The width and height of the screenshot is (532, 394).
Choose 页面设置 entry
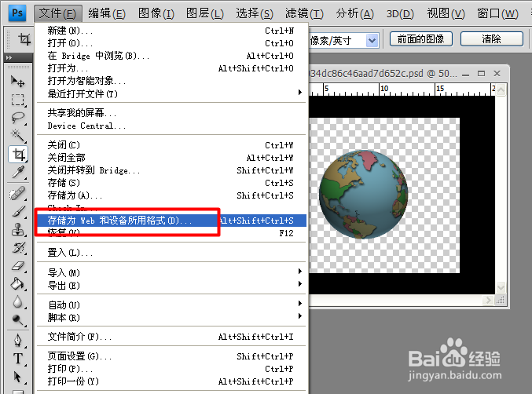click(x=171, y=356)
